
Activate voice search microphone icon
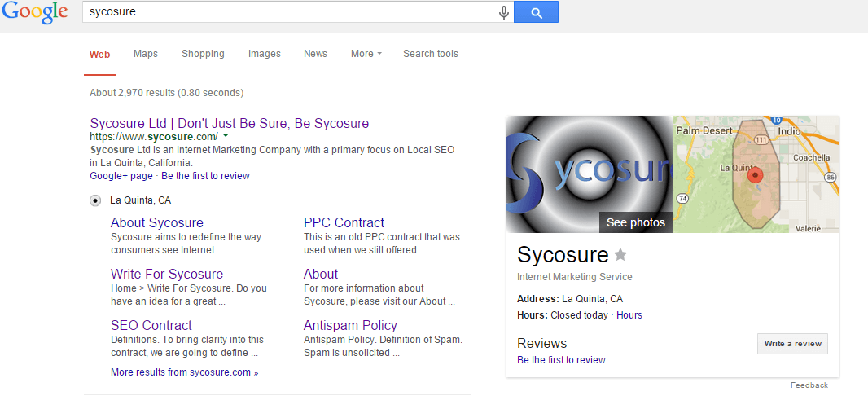pyautogui.click(x=504, y=12)
